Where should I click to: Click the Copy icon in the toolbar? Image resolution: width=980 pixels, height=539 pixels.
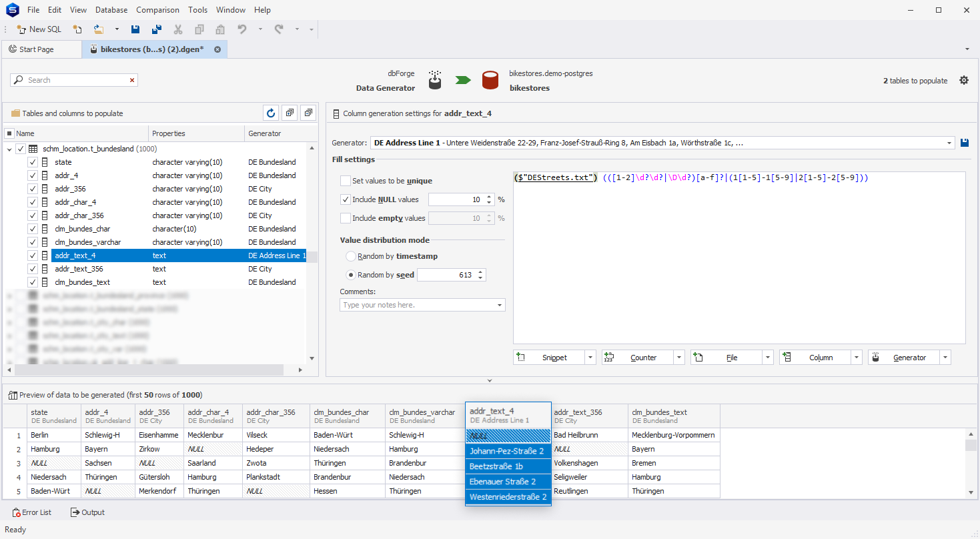point(199,29)
